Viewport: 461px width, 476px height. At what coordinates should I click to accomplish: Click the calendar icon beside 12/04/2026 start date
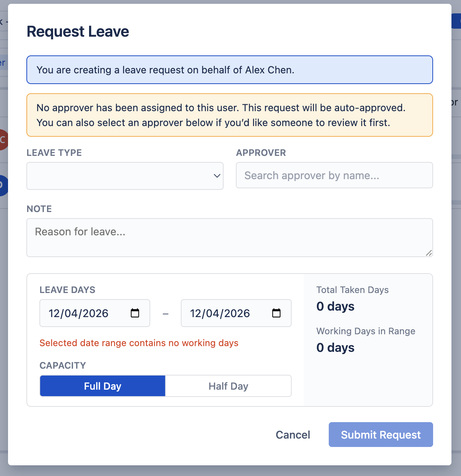point(135,313)
